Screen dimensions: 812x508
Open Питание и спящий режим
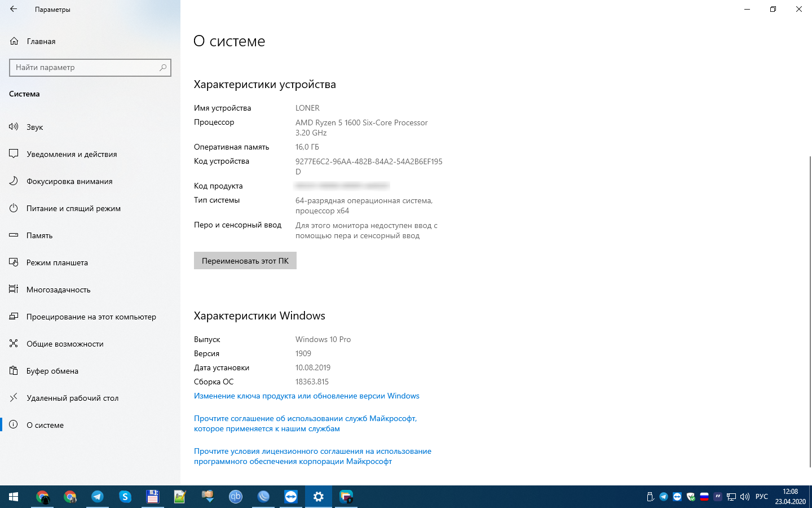90,208
